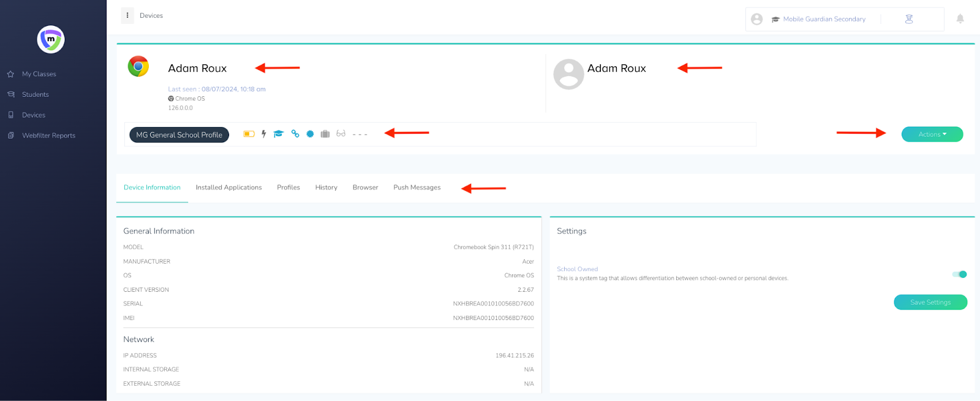Click the Mobile Guardian shield logo
980x401 pixels.
coord(51,40)
